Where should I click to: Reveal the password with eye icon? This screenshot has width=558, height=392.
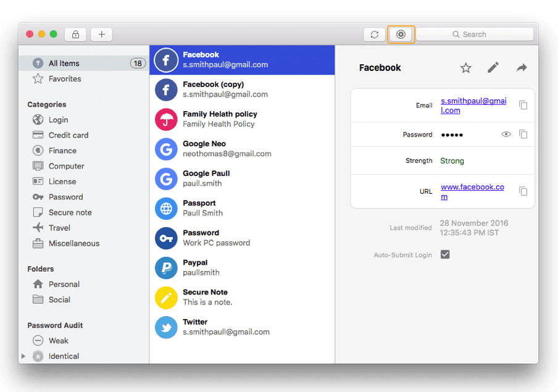(506, 134)
